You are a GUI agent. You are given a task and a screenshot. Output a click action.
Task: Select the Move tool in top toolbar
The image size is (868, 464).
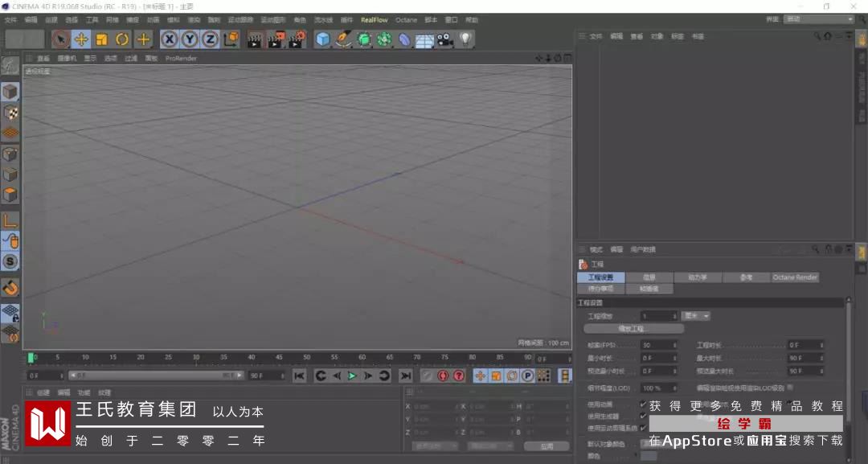(81, 39)
